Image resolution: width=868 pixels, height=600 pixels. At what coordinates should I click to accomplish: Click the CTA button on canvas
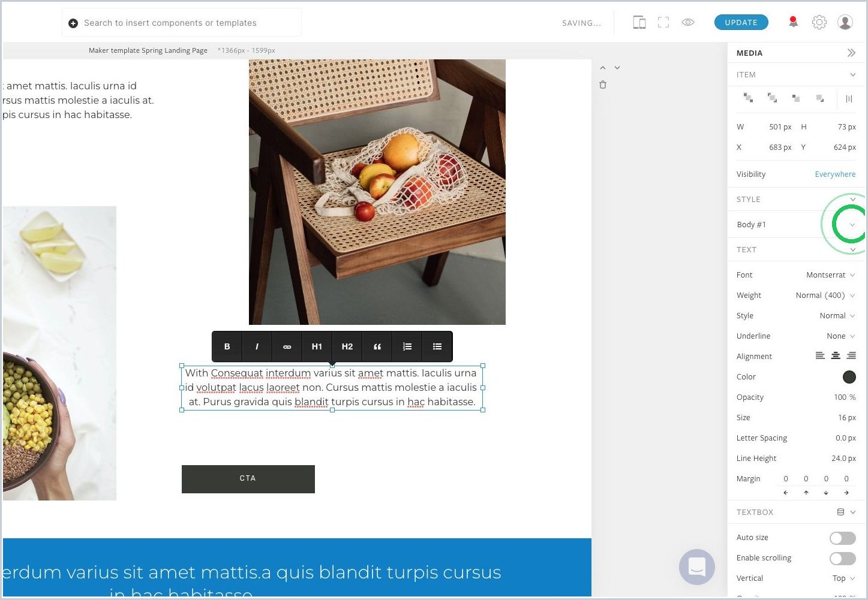coord(248,479)
